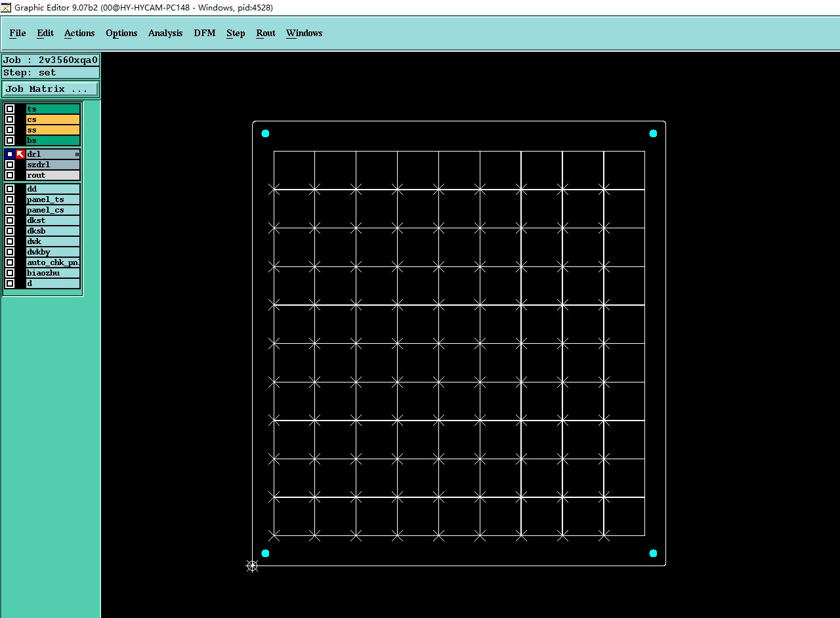Screen dimensions: 840x618
Task: Toggle display checkbox for drl layer
Action: [10, 154]
